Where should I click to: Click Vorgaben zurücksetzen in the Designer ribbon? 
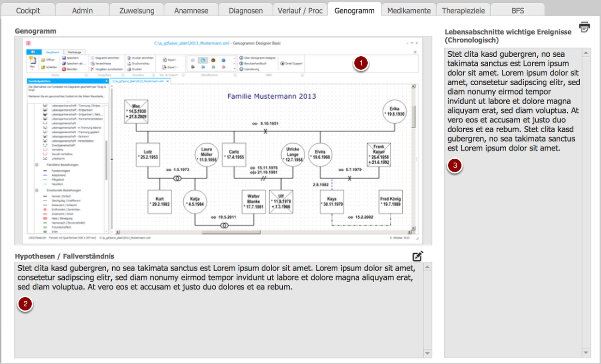107,69
